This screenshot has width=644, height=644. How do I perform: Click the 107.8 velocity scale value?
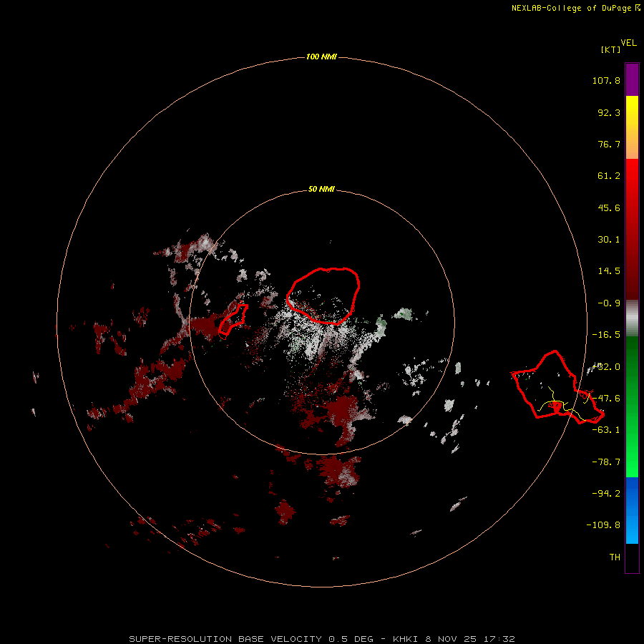click(x=606, y=80)
